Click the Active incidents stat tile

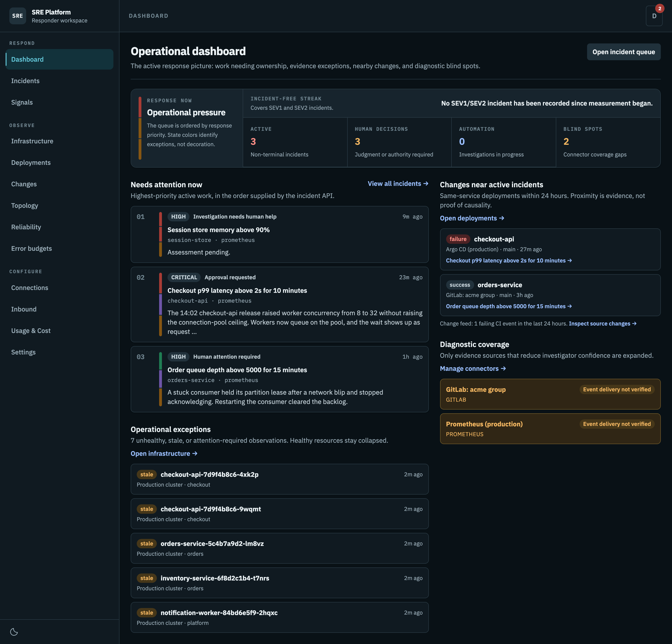click(x=295, y=142)
